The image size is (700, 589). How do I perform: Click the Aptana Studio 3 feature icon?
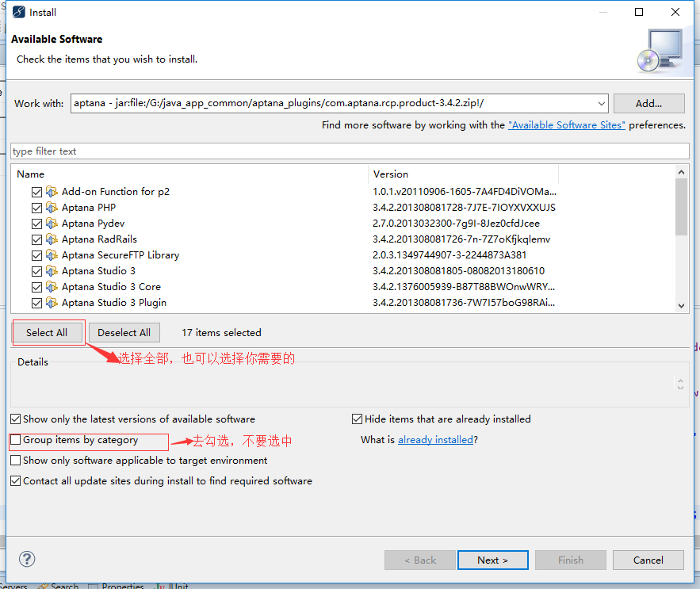tap(52, 271)
